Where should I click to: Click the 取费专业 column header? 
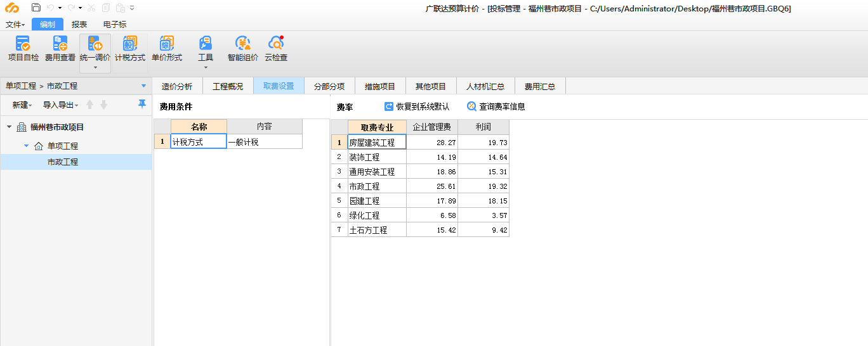(x=377, y=127)
